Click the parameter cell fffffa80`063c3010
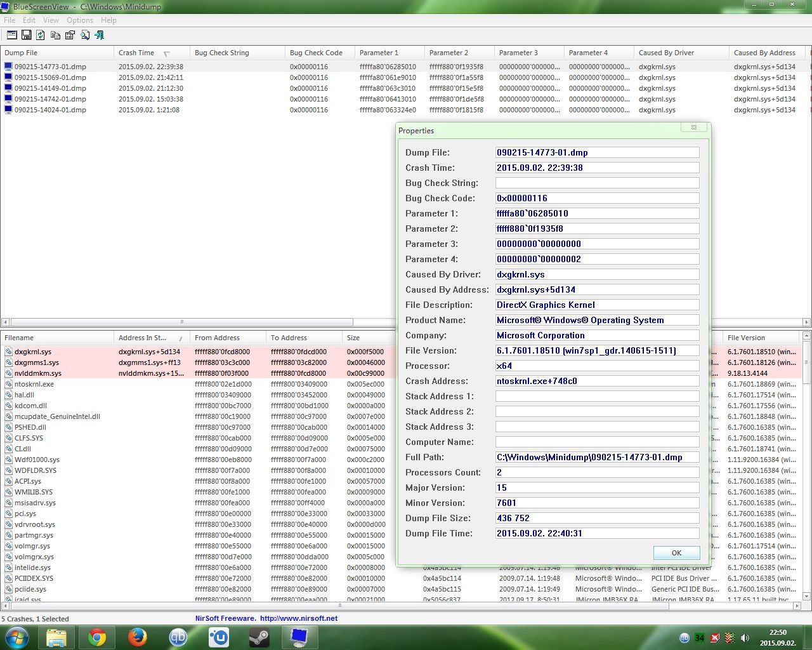The height and width of the screenshot is (650, 812). (x=388, y=88)
